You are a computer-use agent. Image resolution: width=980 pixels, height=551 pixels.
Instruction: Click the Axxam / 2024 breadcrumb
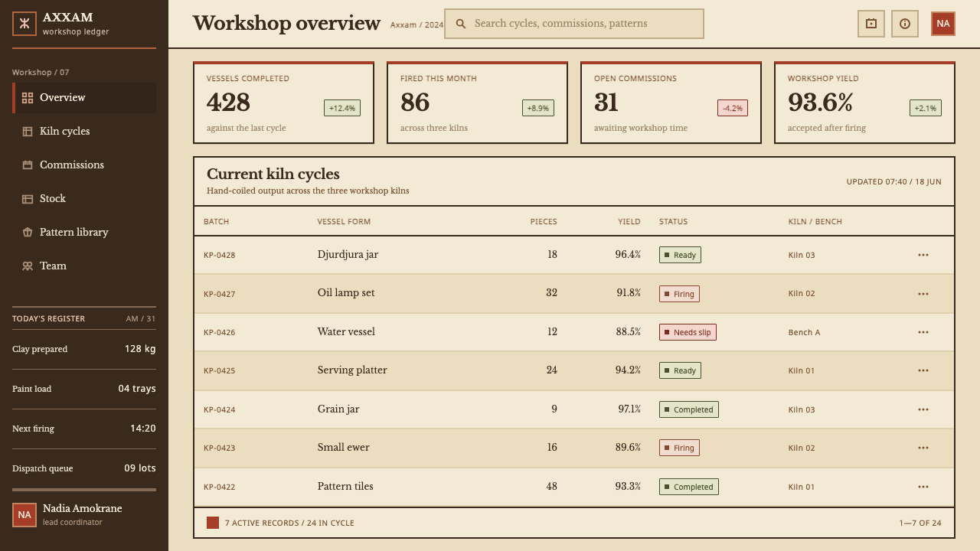pyautogui.click(x=416, y=25)
